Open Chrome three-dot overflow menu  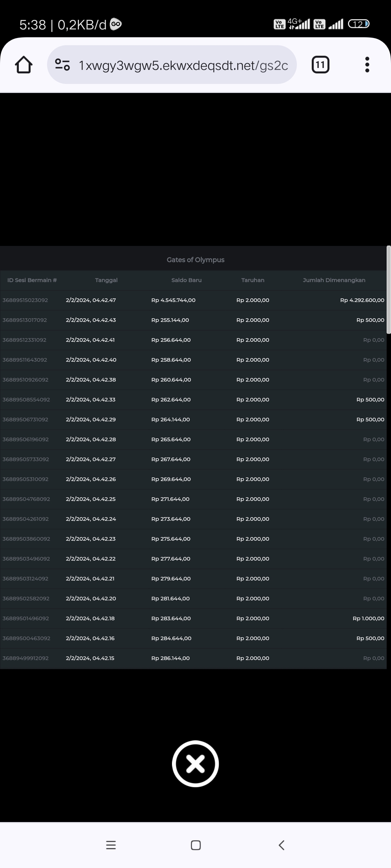(367, 65)
